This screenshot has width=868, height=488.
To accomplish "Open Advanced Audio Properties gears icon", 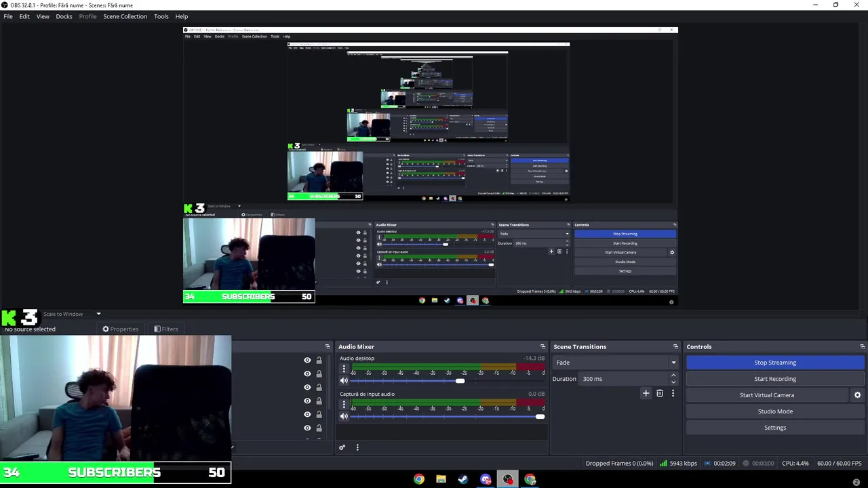I will point(342,447).
